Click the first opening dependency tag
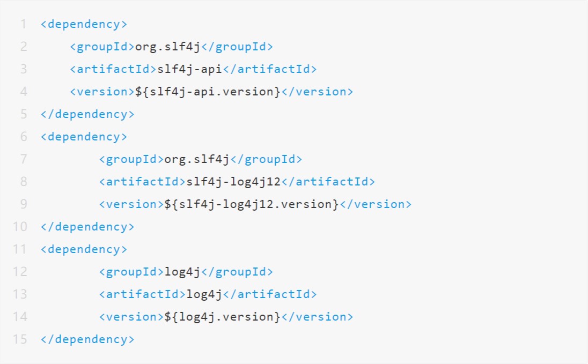The width and height of the screenshot is (588, 364). click(84, 24)
